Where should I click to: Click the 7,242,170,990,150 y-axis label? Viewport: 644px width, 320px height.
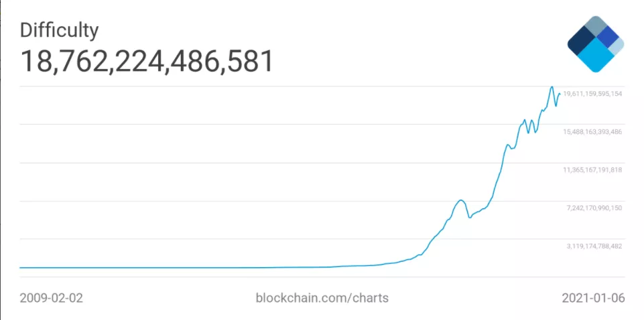pyautogui.click(x=594, y=208)
